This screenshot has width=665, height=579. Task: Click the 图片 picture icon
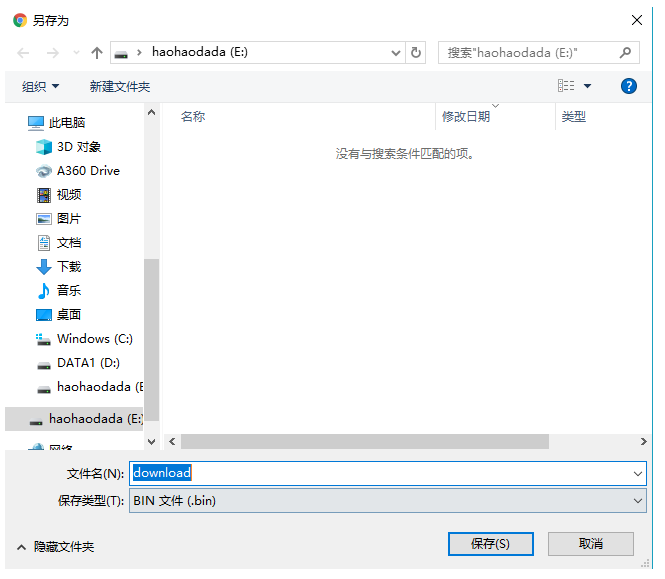[44, 219]
